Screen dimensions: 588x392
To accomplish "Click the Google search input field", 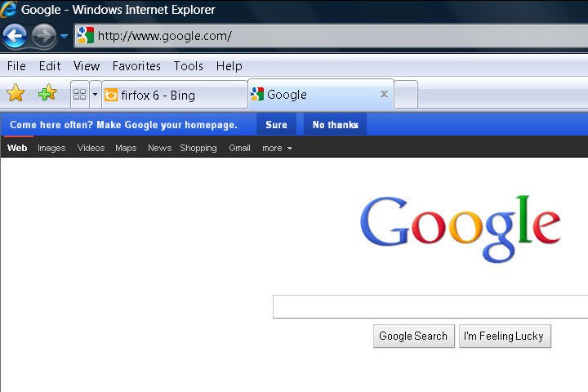I will (x=430, y=306).
